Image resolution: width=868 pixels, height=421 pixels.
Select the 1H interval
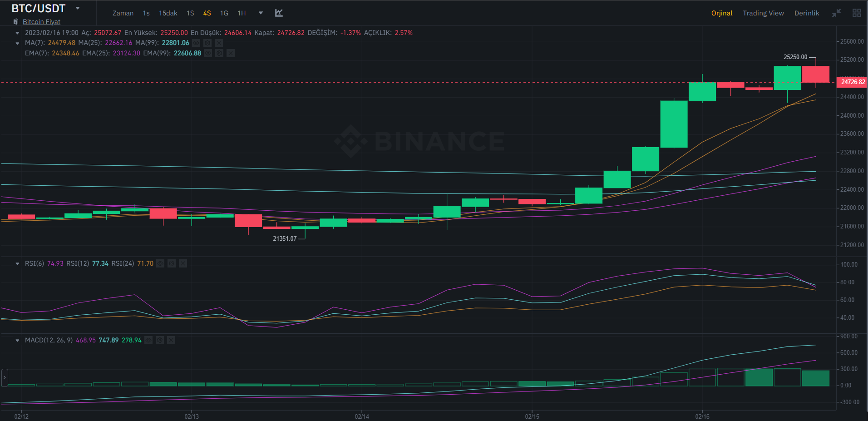(x=242, y=13)
